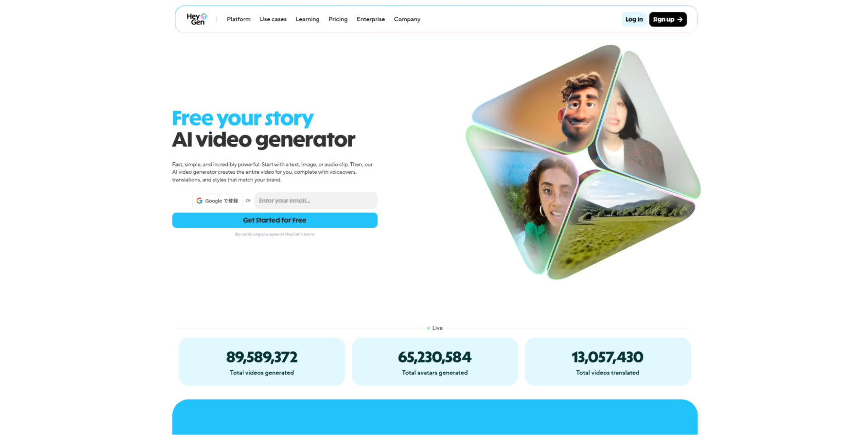The width and height of the screenshot is (868, 435).
Task: Click Get Started for Free button
Action: (274, 220)
